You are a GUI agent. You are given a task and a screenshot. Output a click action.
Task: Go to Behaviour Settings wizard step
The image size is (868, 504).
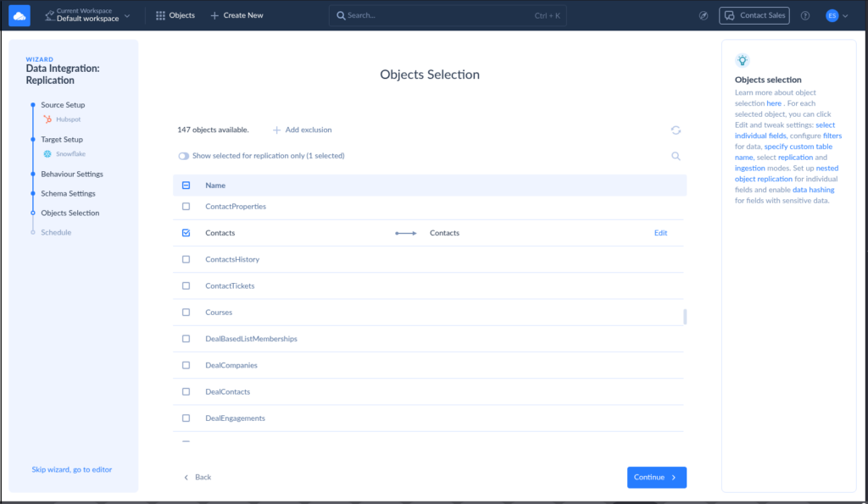[x=72, y=174]
